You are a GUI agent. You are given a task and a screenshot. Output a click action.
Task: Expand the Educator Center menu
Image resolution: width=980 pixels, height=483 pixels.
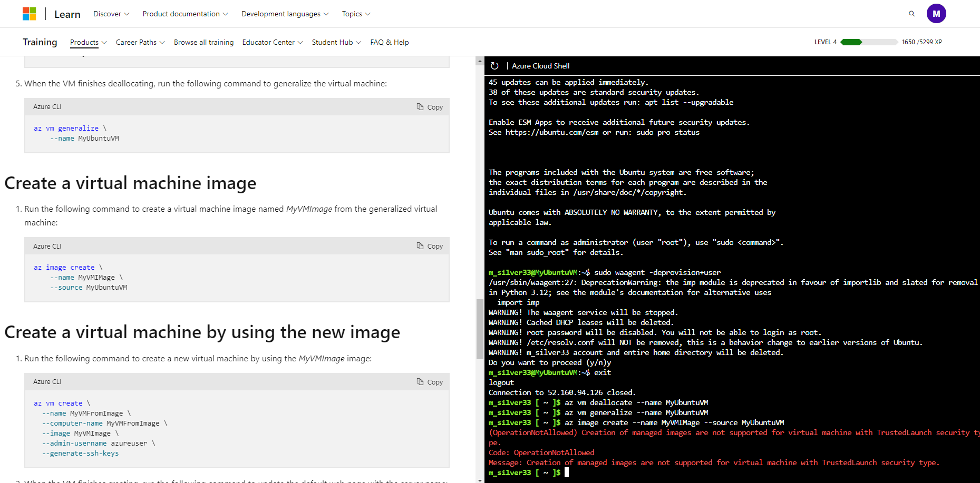point(273,42)
